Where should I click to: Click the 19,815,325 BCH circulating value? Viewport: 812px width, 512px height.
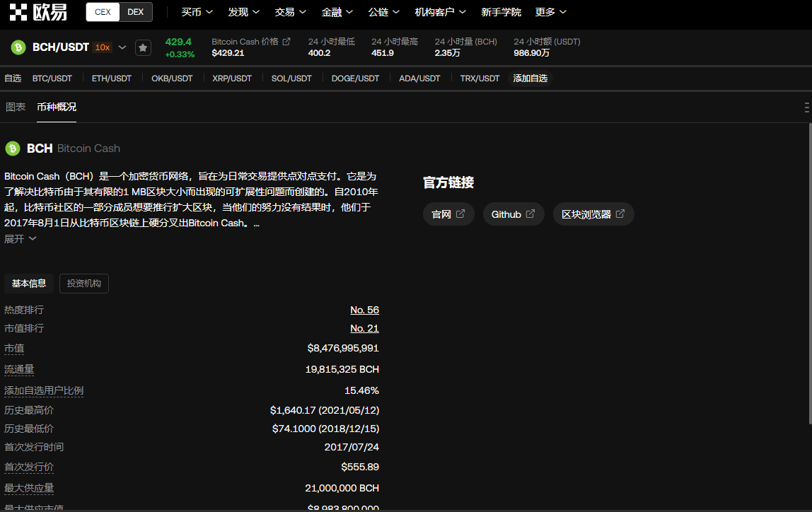point(342,370)
